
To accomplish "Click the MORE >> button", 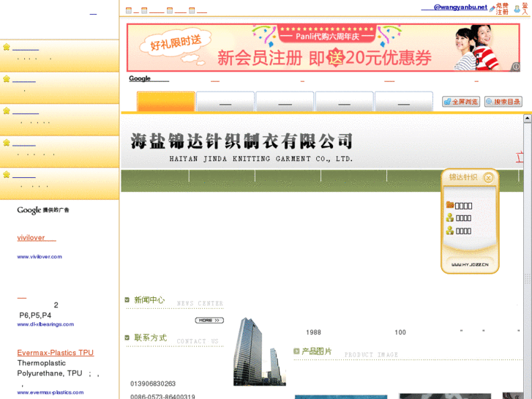I will click(209, 320).
